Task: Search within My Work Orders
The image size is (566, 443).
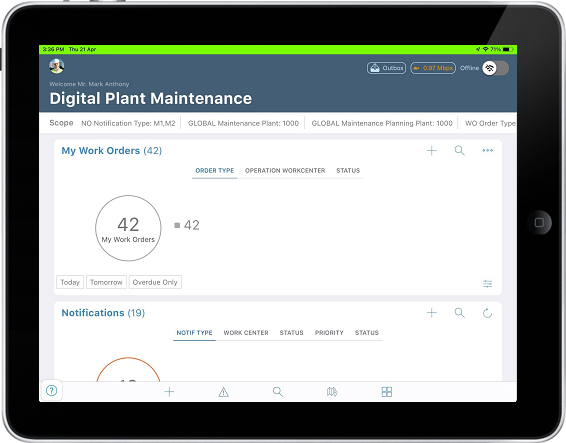Action: pos(460,151)
